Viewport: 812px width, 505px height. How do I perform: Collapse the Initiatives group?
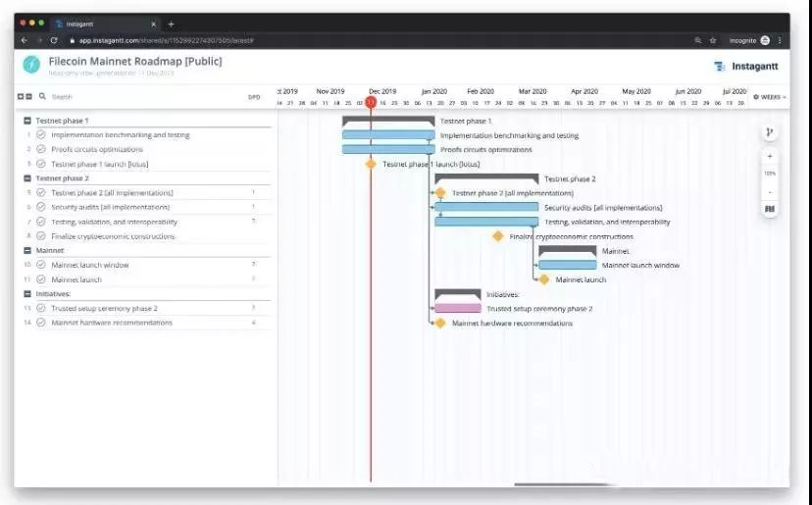tap(27, 293)
